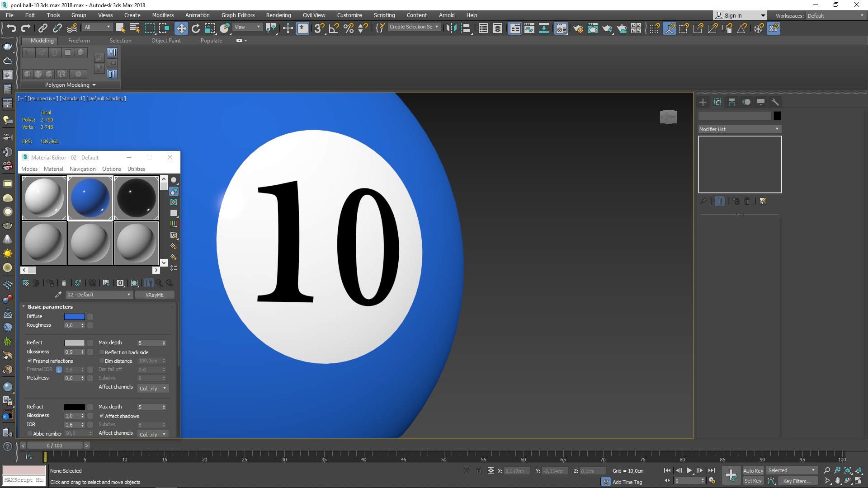Open the Modifier List dropdown
The width and height of the screenshot is (868, 488).
(740, 129)
